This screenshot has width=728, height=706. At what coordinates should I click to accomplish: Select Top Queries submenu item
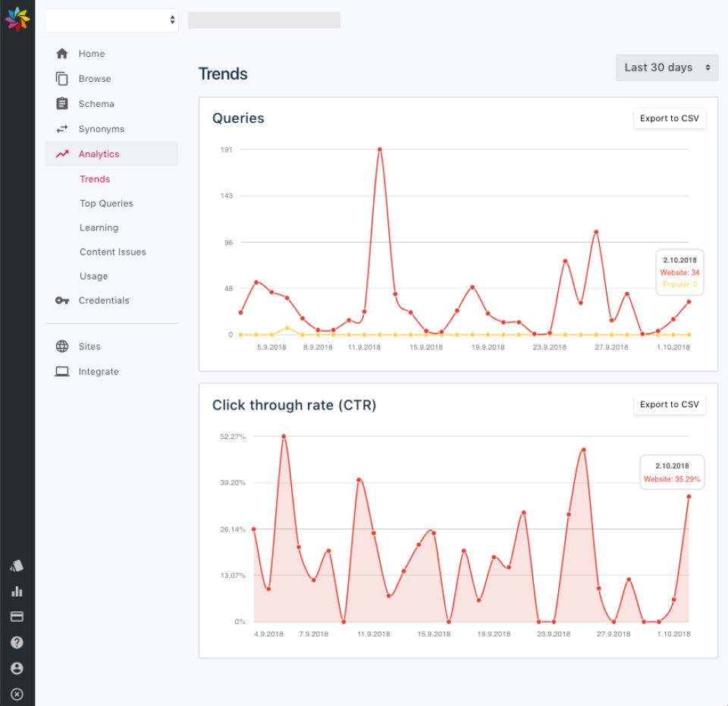(x=106, y=203)
